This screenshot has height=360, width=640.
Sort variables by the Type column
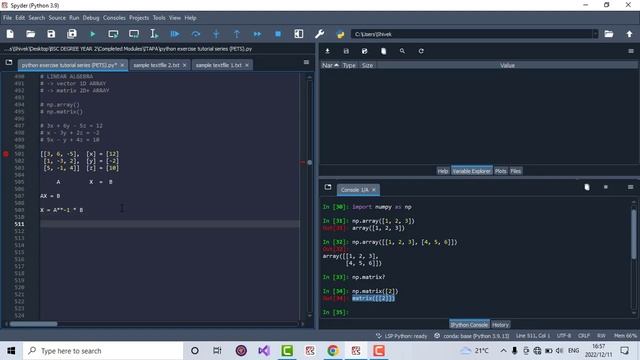(349, 65)
